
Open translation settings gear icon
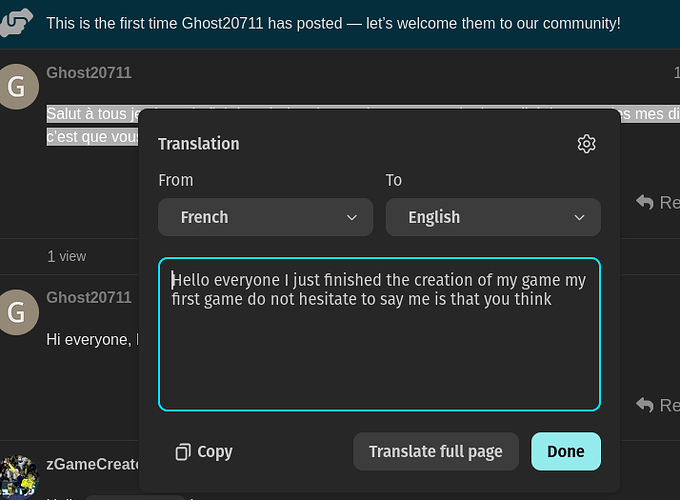coord(587,144)
